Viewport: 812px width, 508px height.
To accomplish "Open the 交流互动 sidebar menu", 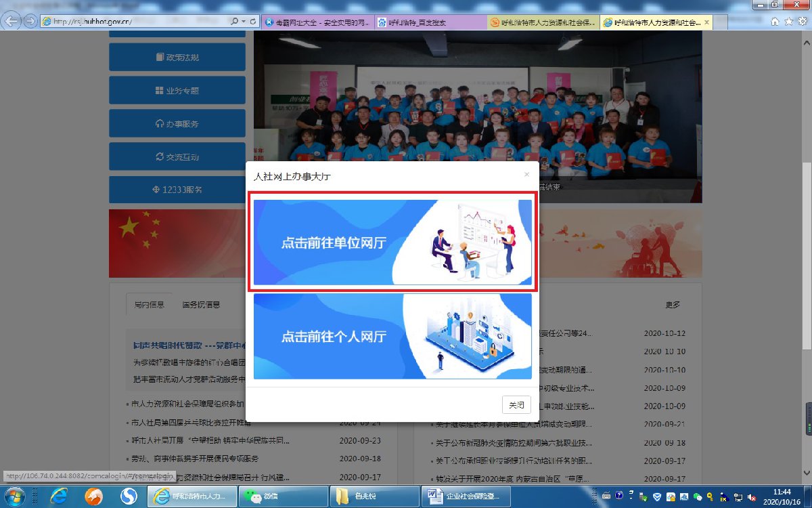I will coord(177,157).
